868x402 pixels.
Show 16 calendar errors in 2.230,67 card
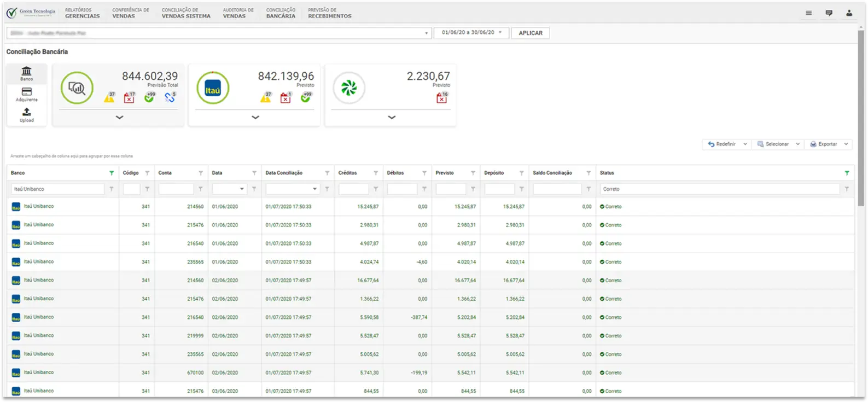click(x=442, y=97)
